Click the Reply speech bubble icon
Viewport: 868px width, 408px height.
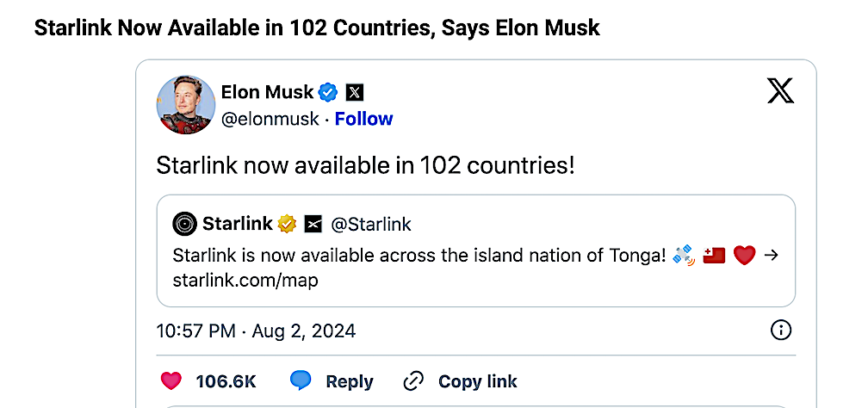(x=301, y=381)
